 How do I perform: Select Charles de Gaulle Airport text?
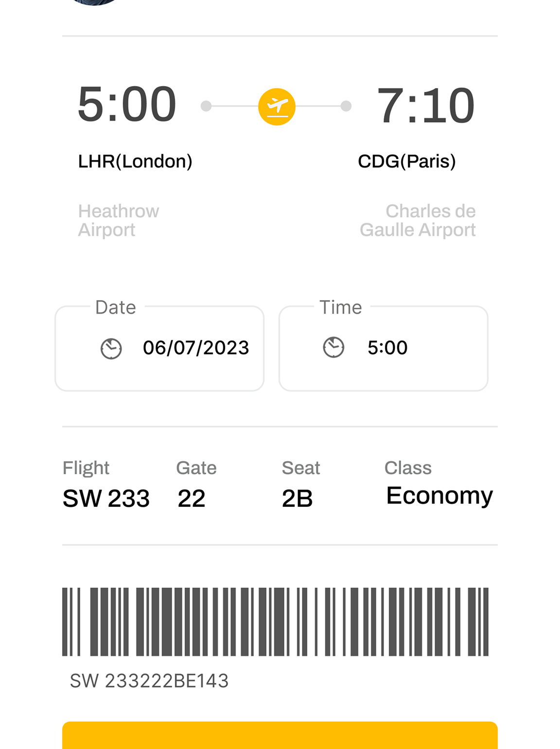[x=418, y=220]
